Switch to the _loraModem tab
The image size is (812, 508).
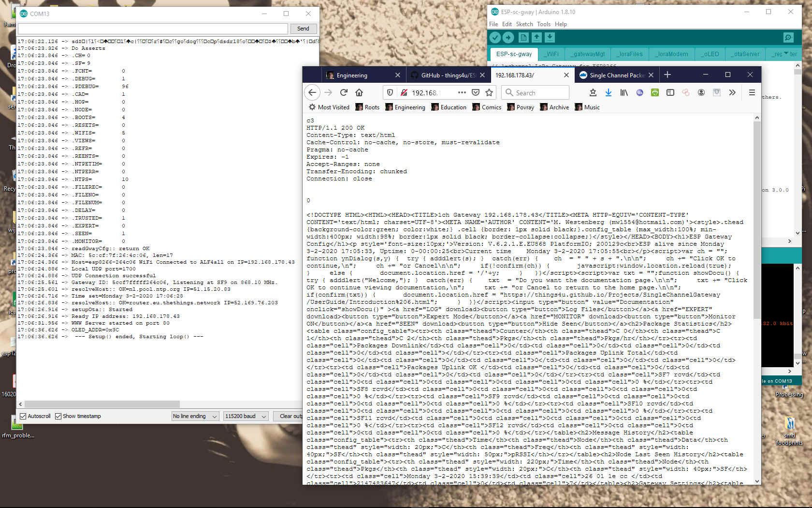click(672, 54)
